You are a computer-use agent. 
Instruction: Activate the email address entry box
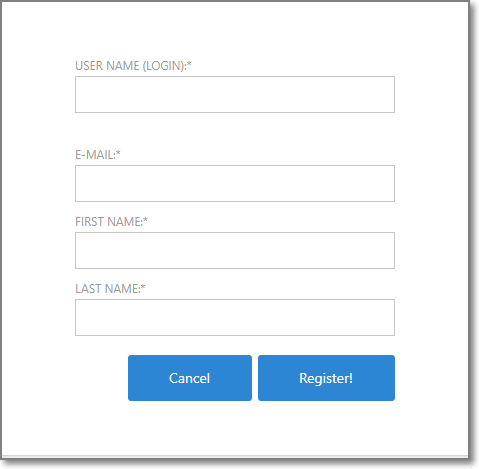tap(235, 183)
